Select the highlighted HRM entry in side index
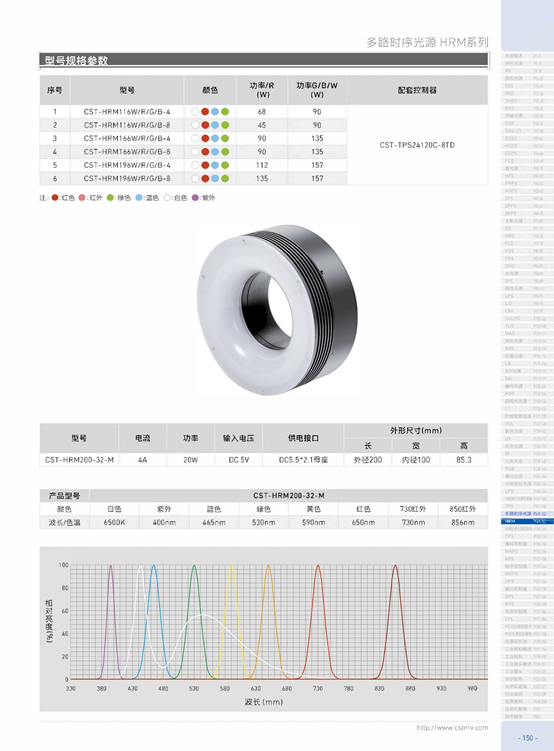 527,521
